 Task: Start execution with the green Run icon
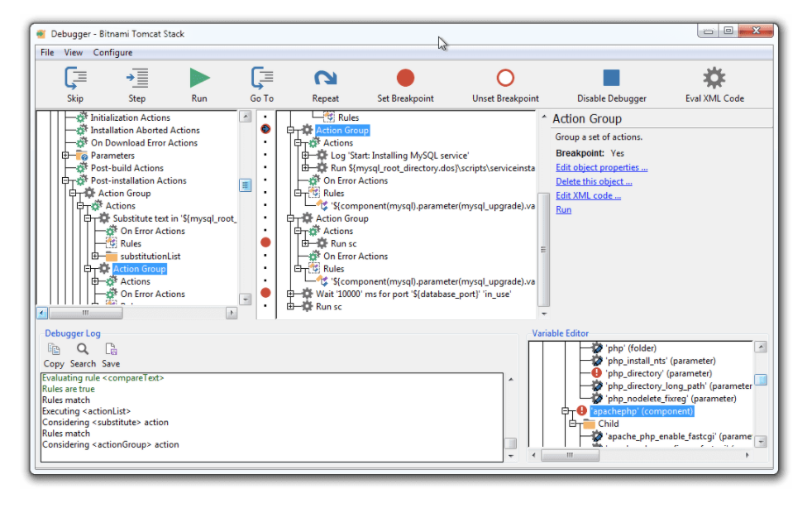[199, 79]
